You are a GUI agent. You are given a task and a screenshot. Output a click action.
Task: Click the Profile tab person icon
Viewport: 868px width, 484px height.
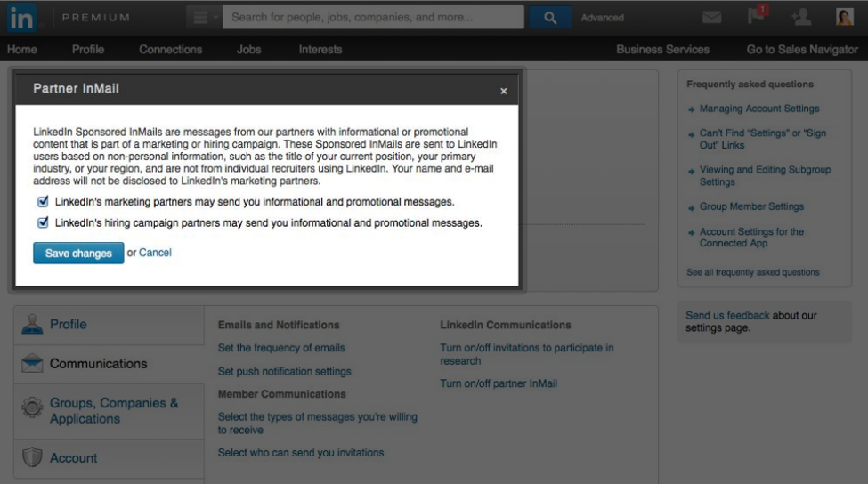tap(32, 324)
